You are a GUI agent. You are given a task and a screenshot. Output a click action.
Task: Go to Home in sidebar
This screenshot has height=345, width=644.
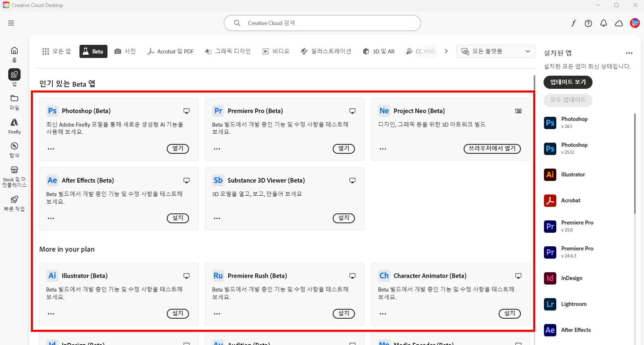pos(14,53)
